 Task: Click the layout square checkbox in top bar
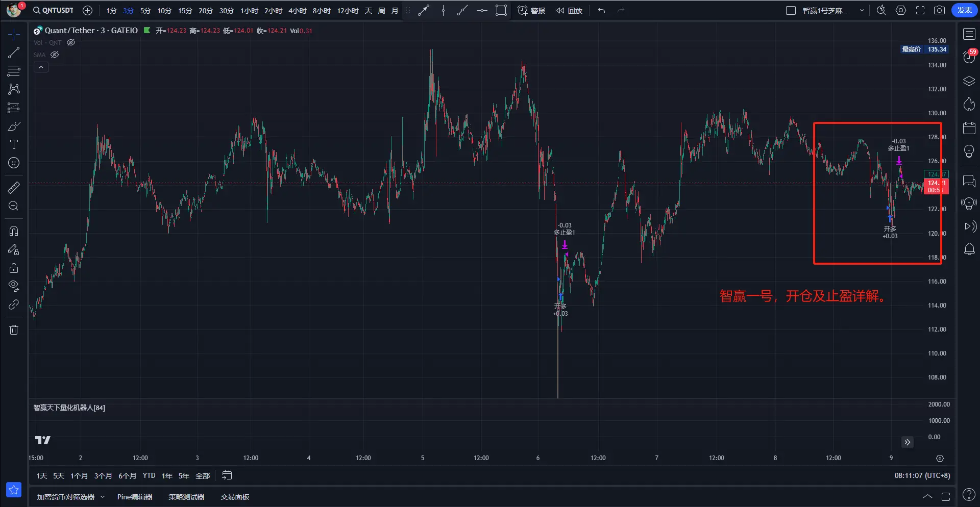click(791, 10)
